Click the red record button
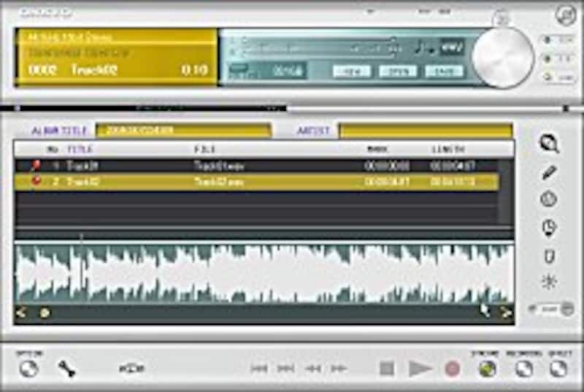Viewport: 584px width, 392px height. 452,369
